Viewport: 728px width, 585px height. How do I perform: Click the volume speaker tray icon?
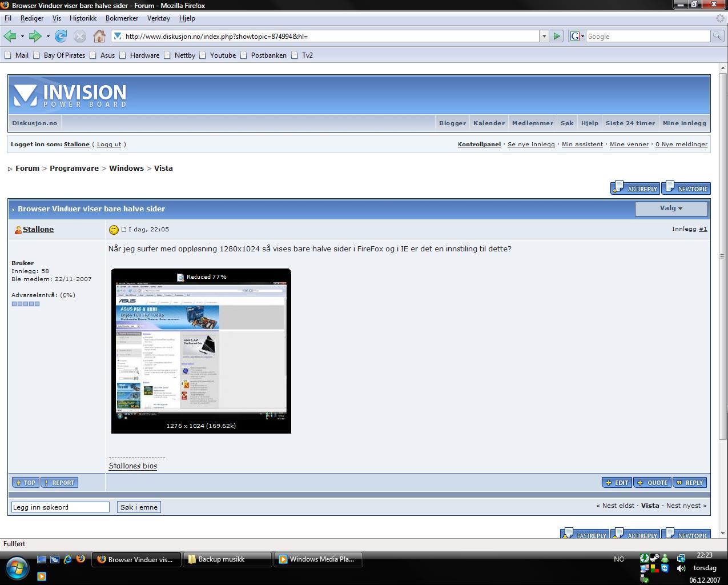(681, 568)
